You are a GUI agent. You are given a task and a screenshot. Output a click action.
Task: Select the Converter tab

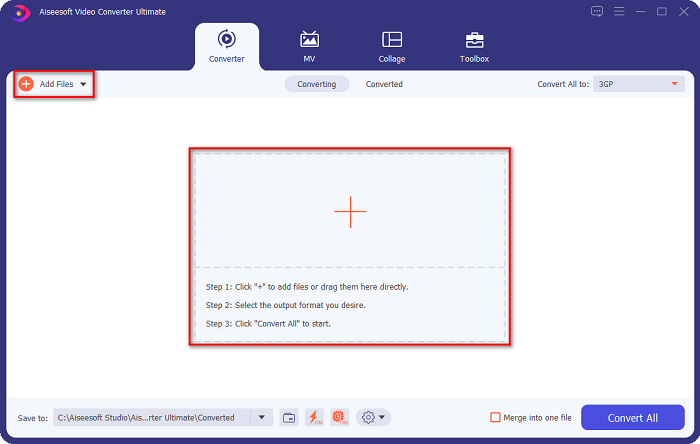[225, 46]
